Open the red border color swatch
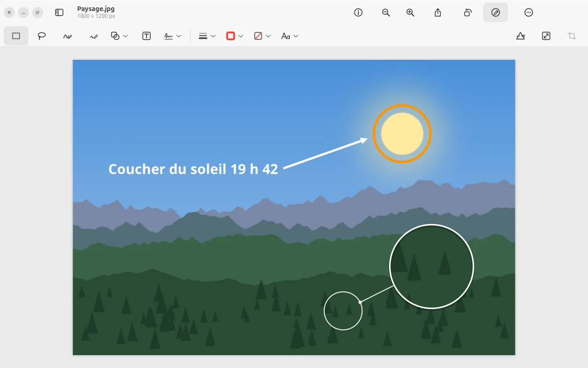The image size is (588, 368). (231, 36)
